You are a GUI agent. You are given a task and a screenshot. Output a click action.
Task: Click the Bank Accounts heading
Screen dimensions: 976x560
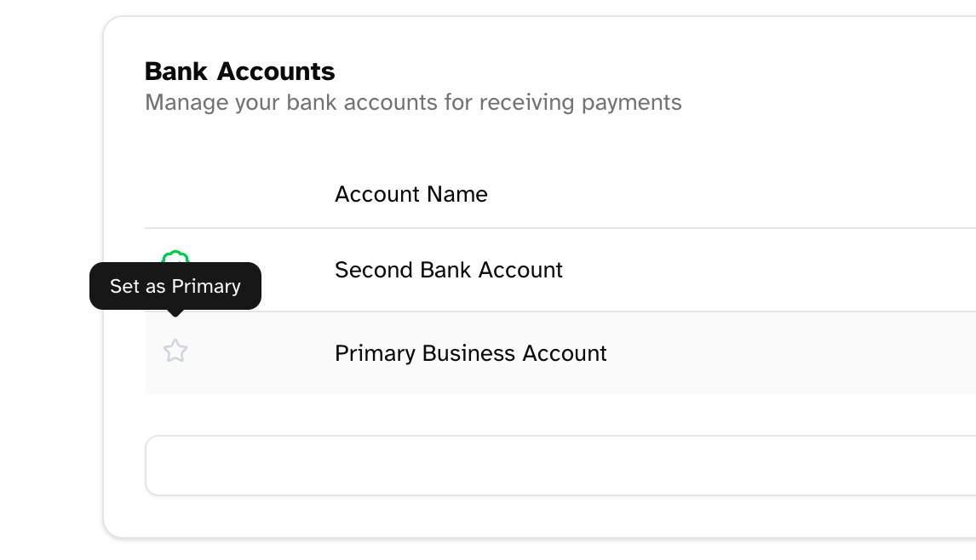point(240,71)
